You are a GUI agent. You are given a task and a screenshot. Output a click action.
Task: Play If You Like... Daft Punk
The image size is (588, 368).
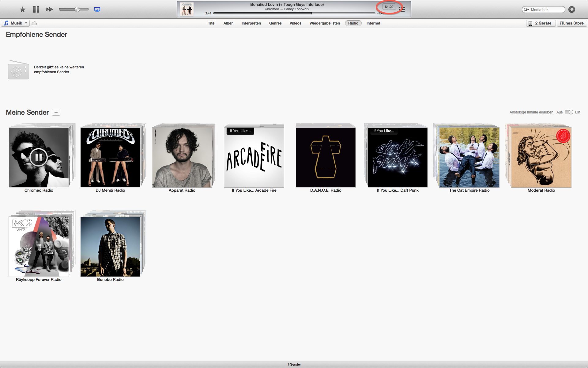[398, 157]
